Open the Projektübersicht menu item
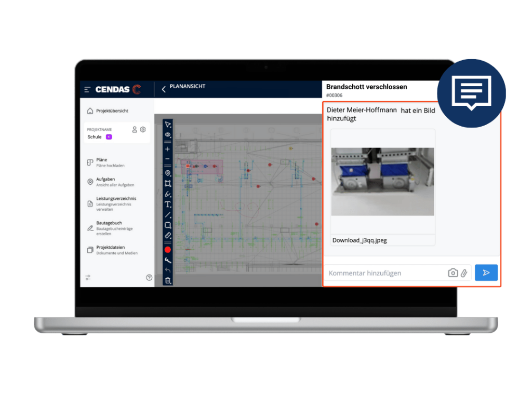 112,111
